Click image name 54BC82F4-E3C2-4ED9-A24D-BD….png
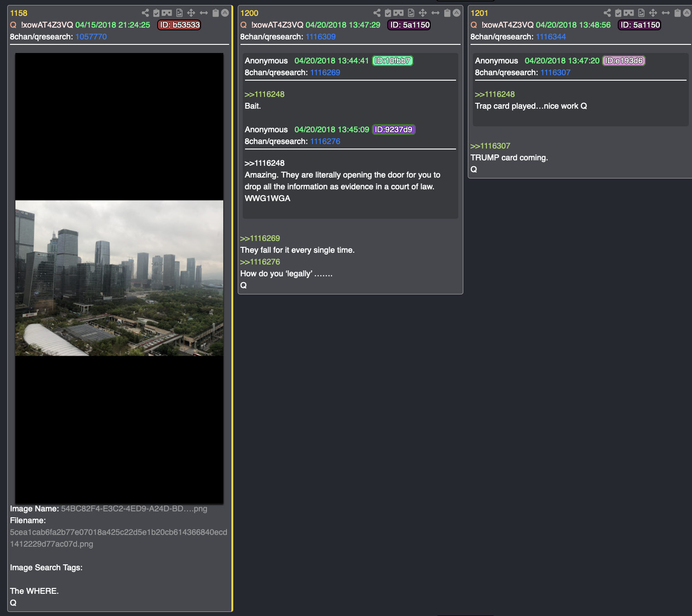 pos(134,509)
